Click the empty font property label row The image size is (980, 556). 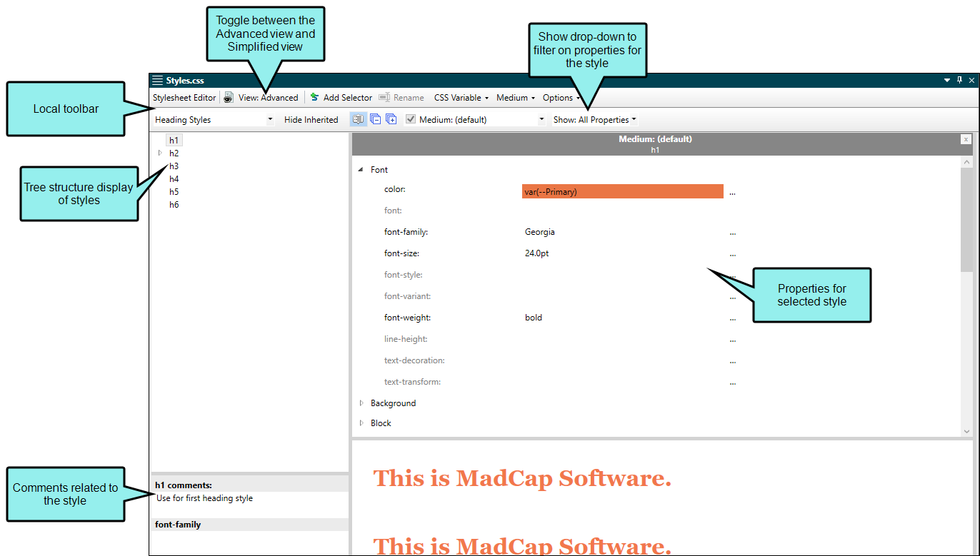click(393, 211)
